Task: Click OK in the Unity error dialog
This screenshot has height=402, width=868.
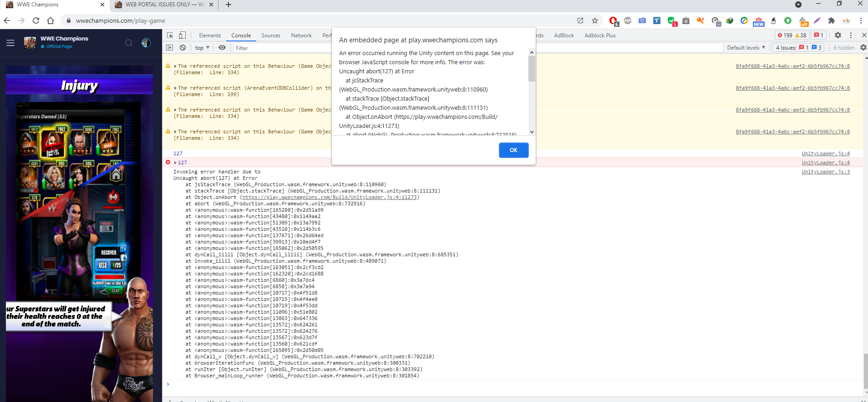Action: (x=513, y=150)
